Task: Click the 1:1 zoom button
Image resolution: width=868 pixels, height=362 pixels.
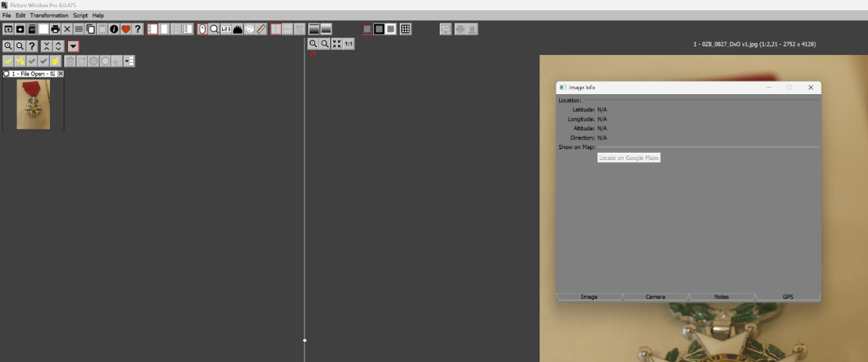Action: pyautogui.click(x=349, y=44)
